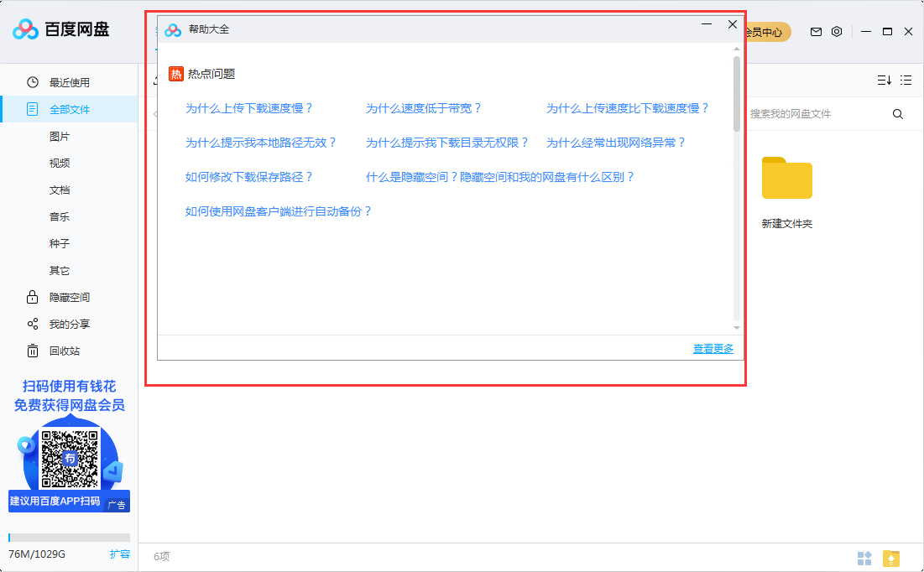
Task: Click the 最近使用 clock icon
Action: (x=33, y=82)
